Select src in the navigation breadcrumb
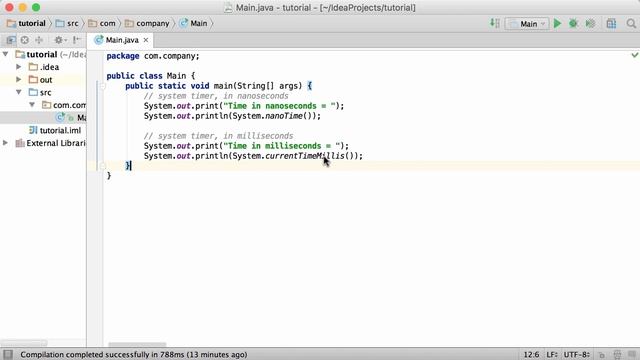The image size is (640, 360). 68,24
